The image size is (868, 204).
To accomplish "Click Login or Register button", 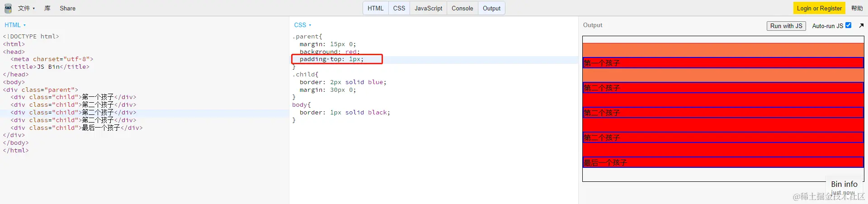I will coord(819,8).
